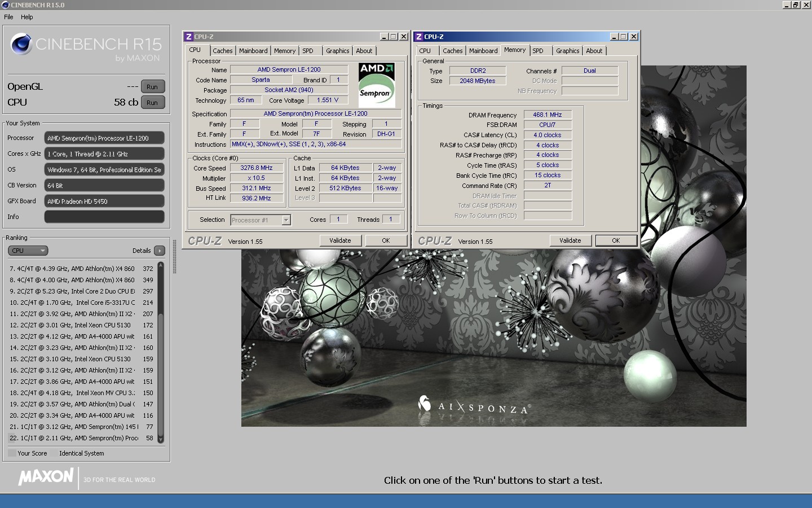Click OK in right CPU-Z Memory window

pos(616,240)
